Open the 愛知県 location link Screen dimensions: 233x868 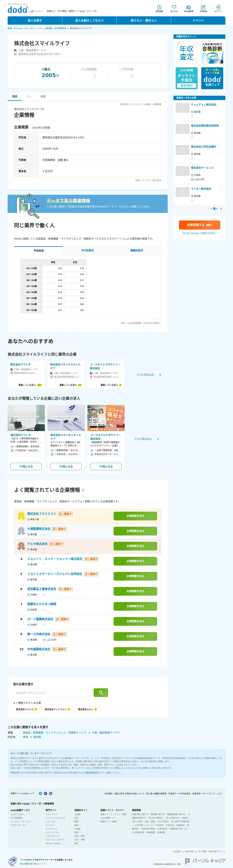tap(37, 737)
